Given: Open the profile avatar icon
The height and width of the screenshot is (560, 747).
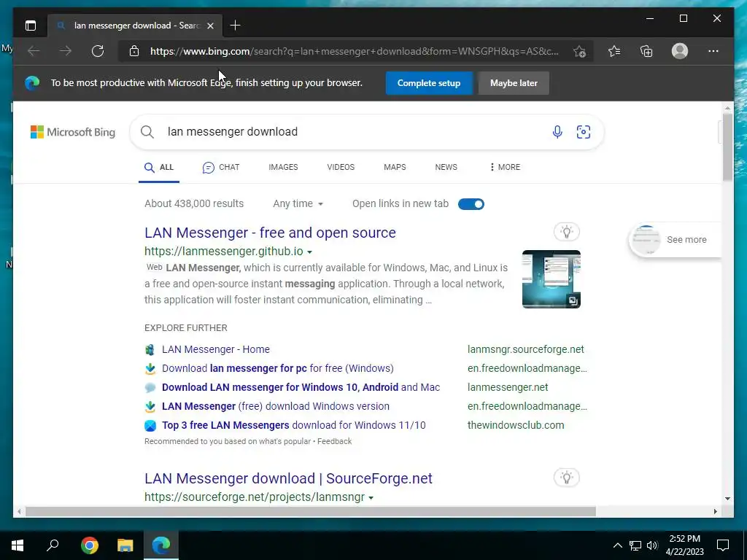Looking at the screenshot, I should 680,51.
